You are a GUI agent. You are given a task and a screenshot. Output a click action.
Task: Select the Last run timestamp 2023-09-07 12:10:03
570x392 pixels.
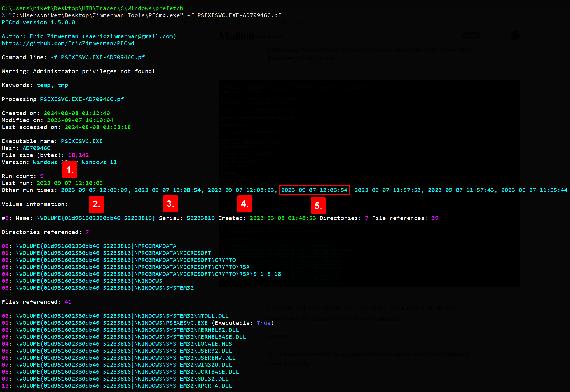70,183
